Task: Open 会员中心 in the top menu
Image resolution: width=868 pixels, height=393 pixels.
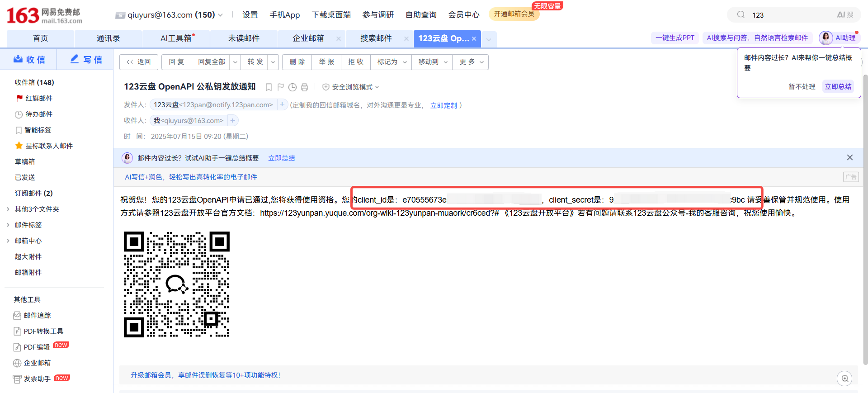Action: click(x=464, y=15)
